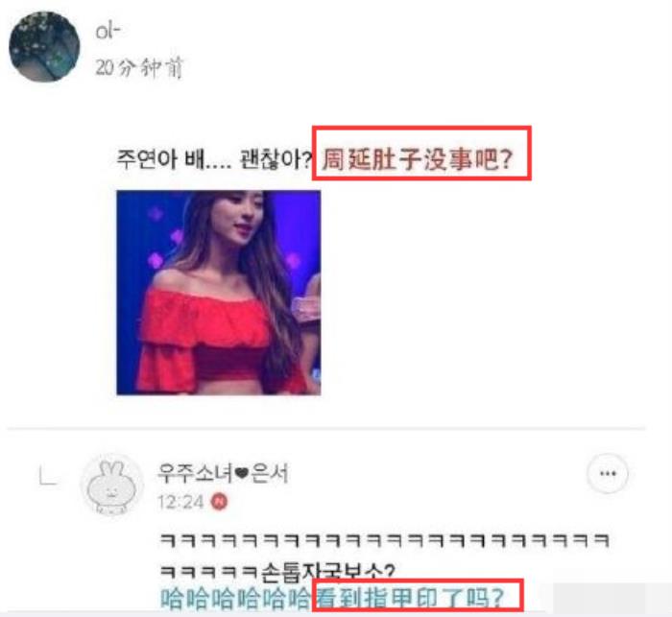Click the boxed text "看到指甲印了吗?"
Image resolution: width=672 pixels, height=617 pixels.
[410, 598]
